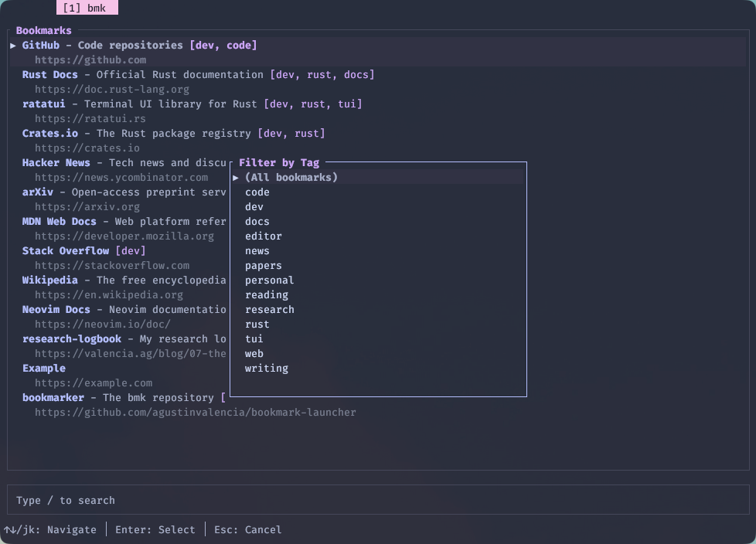This screenshot has height=544, width=756.
Task: Click the https://en.wikipedia.org URL
Action: coord(109,295)
